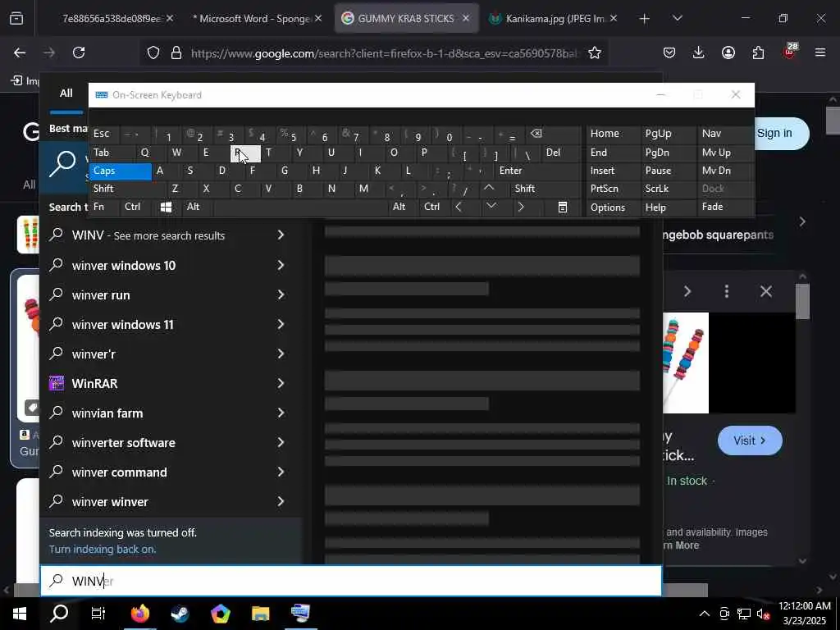Click the on-screen keyboard spacebar

300,208
